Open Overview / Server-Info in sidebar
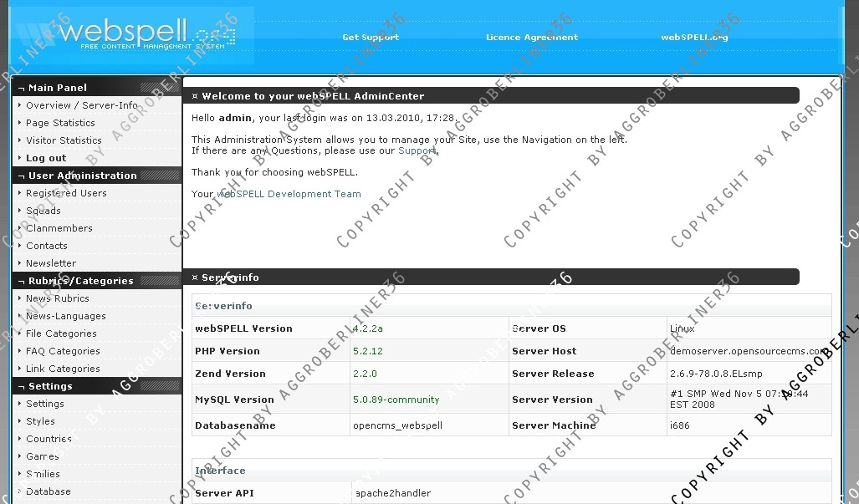The width and height of the screenshot is (859, 504). (81, 105)
